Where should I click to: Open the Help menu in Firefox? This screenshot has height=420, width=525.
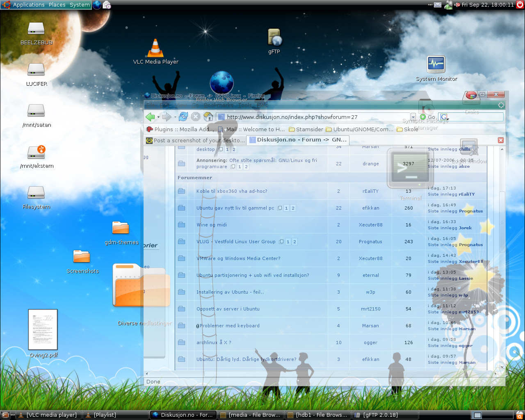[262, 105]
